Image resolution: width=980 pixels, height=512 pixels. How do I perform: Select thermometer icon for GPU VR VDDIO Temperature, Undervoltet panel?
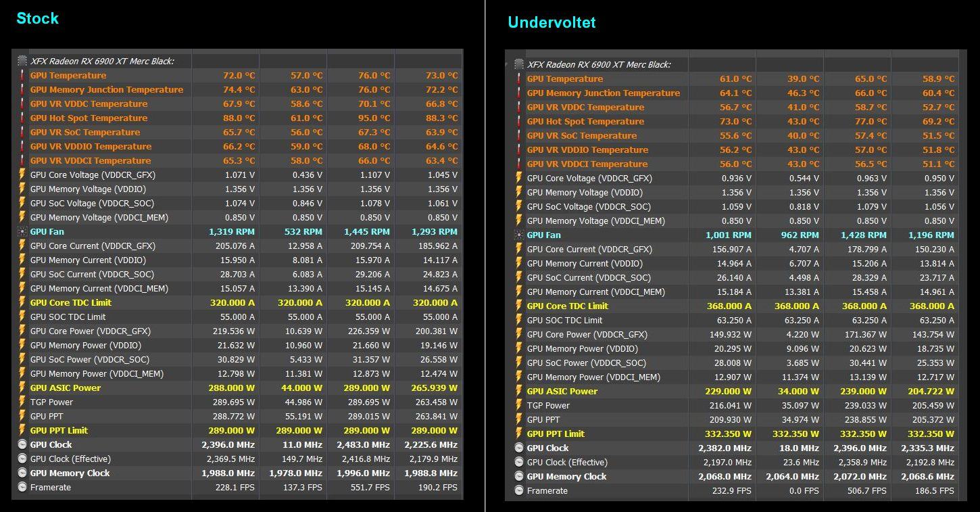pos(519,149)
